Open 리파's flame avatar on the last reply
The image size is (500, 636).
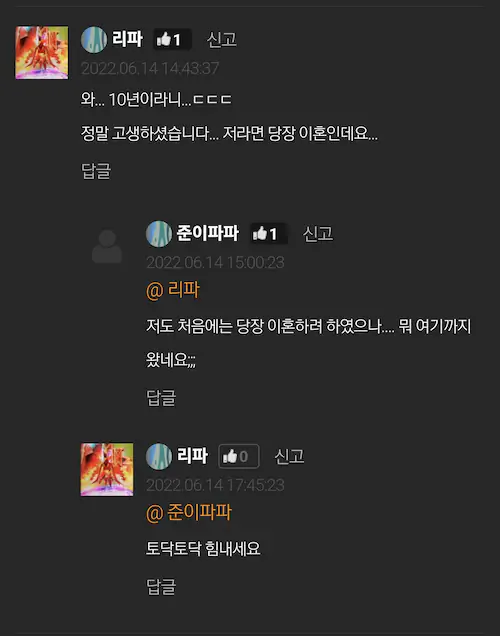tap(107, 470)
